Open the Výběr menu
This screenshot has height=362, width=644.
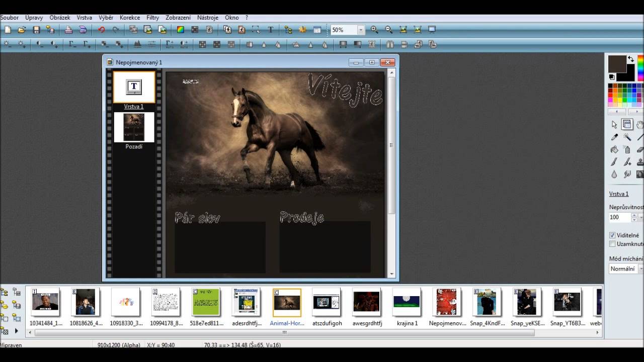coord(106,18)
